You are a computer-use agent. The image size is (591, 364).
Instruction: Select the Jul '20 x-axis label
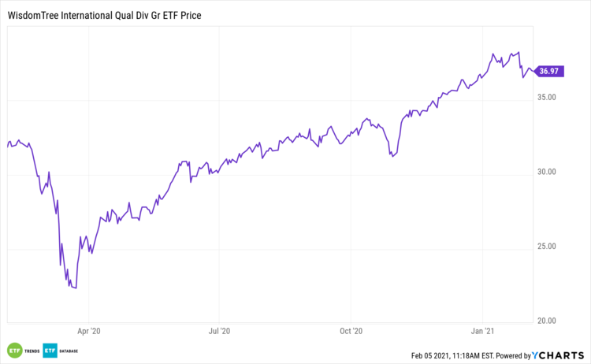pos(220,332)
